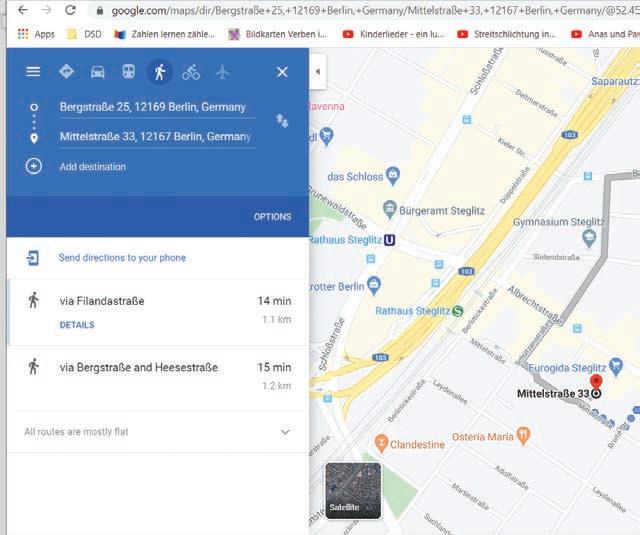640x535 pixels.
Task: Click the grocery cart marker near Ravenna
Action: coord(327,136)
